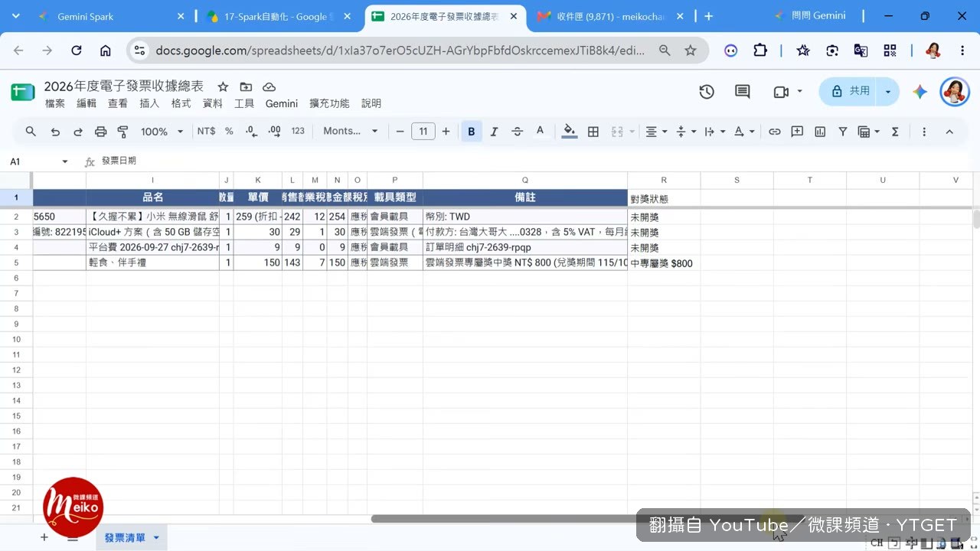This screenshot has height=551, width=980.
Task: Click the Functions sigma icon
Action: [894, 132]
